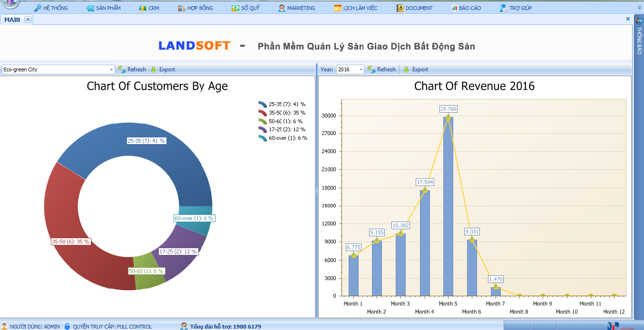Refresh the customers by age chart
Viewport: 644px width, 330px height.
(132, 69)
